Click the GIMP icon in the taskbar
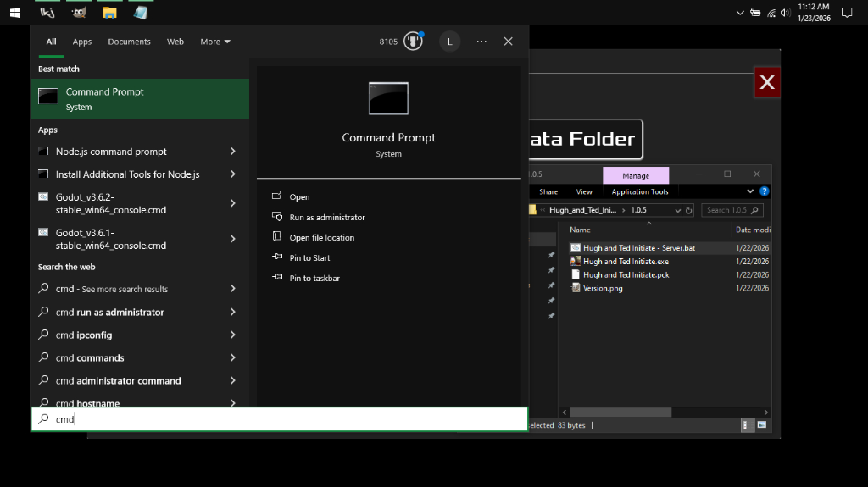 pyautogui.click(x=78, y=13)
